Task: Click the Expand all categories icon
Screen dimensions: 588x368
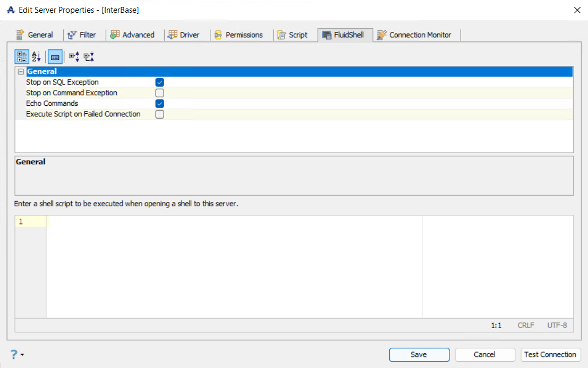Action: coord(74,56)
